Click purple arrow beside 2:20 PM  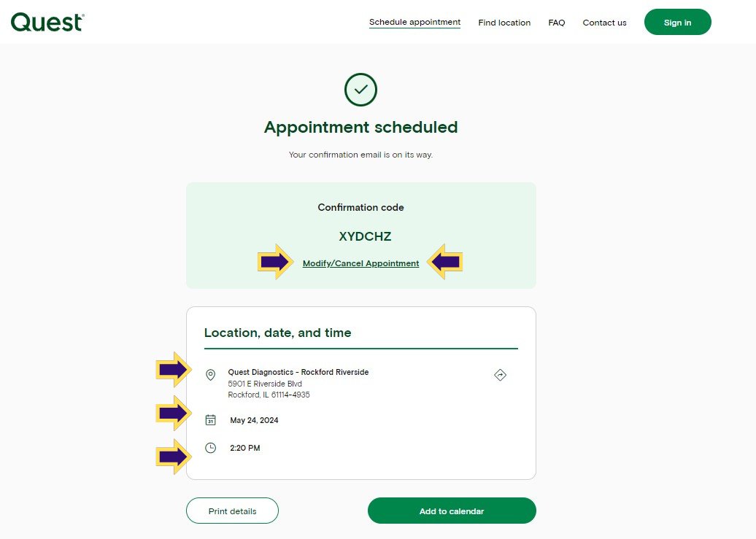(174, 457)
